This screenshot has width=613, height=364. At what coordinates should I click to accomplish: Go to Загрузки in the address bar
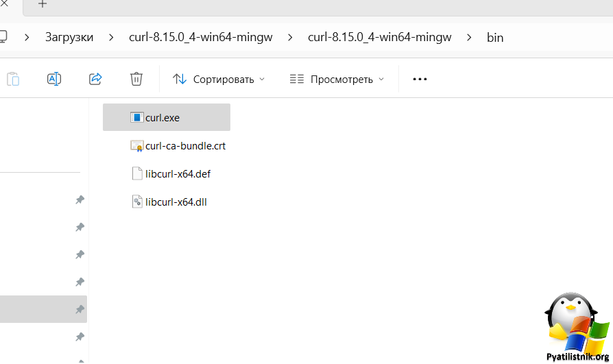click(x=69, y=37)
